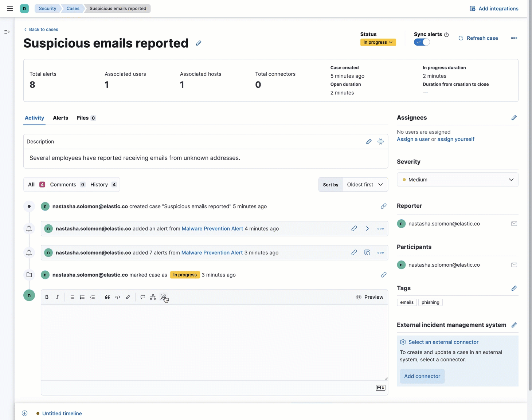Viewport: 532px width, 420px height.
Task: Open actions menu on the 7 alerts entry
Action: tap(380, 252)
